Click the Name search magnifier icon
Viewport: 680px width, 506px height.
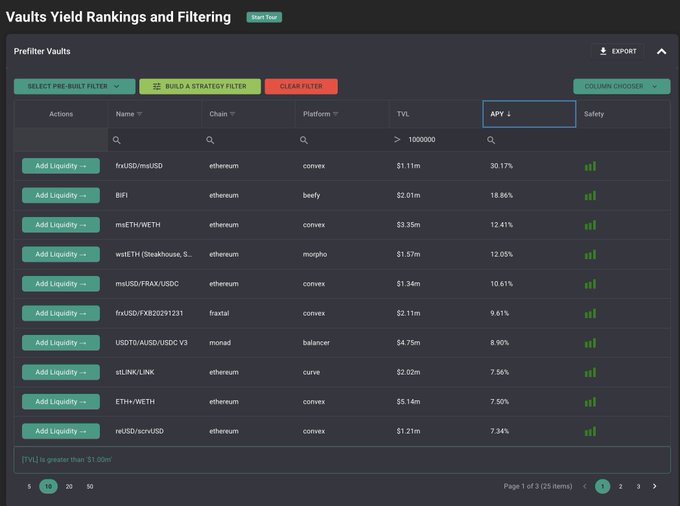coord(116,140)
